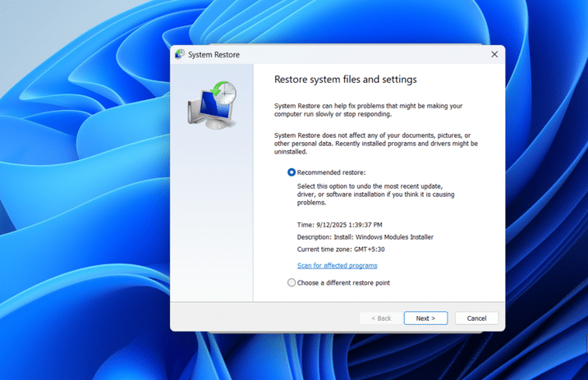
Task: Click the Restore system files and settings heading
Action: 346,80
